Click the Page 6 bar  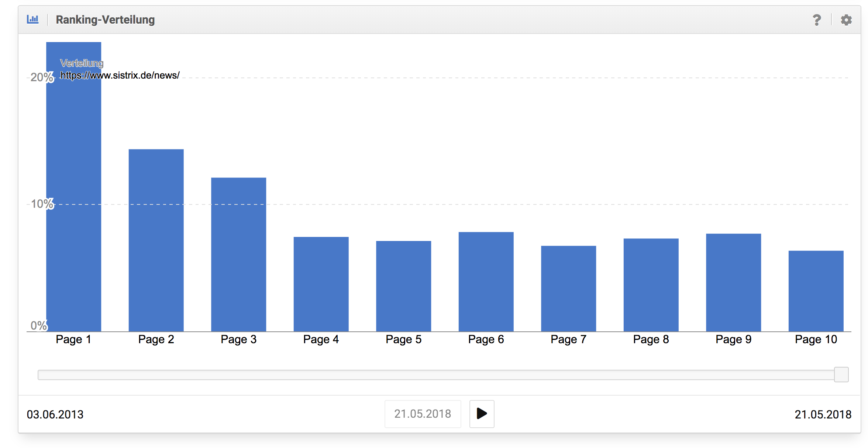(486, 282)
